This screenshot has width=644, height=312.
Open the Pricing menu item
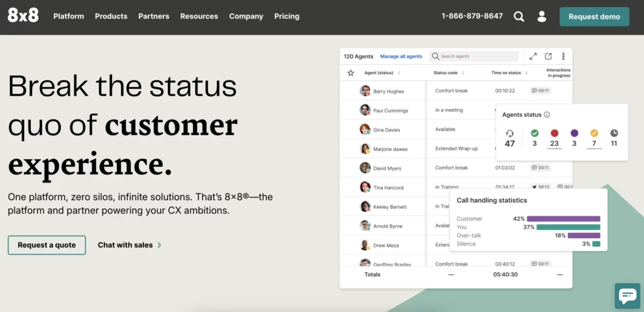pyautogui.click(x=287, y=16)
